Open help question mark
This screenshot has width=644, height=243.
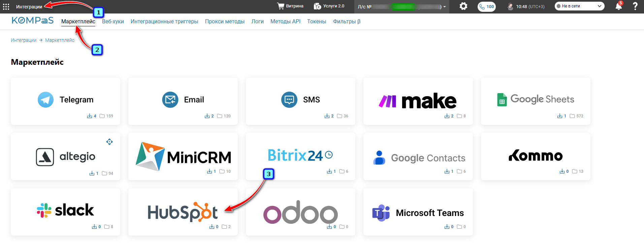(x=635, y=6)
